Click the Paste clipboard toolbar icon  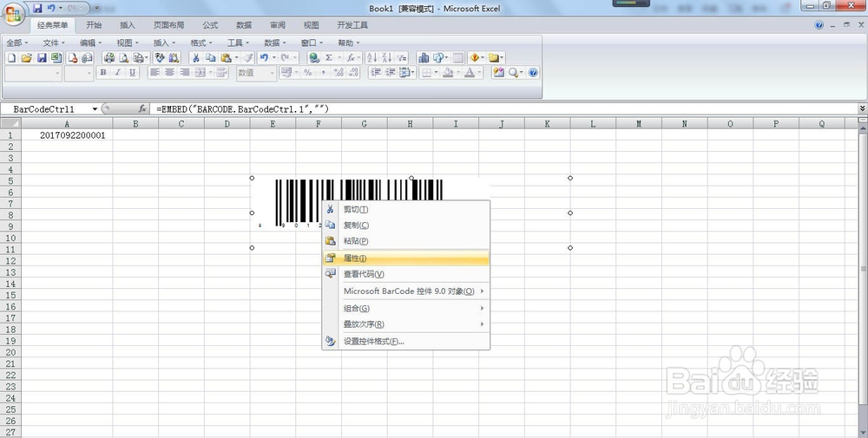(x=226, y=57)
